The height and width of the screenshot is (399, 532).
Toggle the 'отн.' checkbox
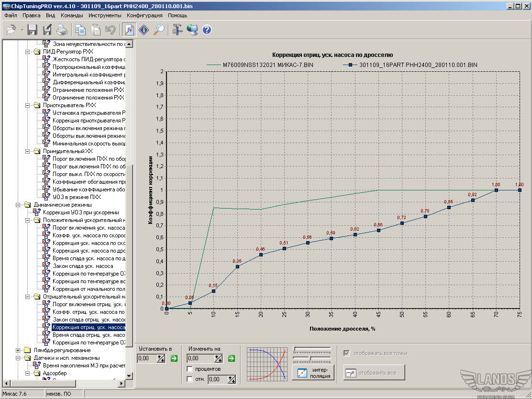click(x=190, y=379)
